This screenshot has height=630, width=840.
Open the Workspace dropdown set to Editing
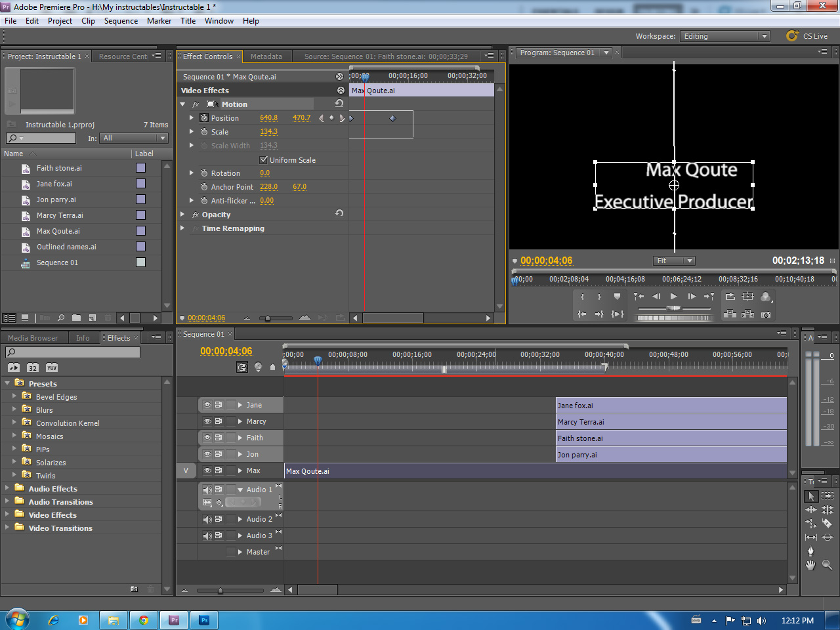725,36
